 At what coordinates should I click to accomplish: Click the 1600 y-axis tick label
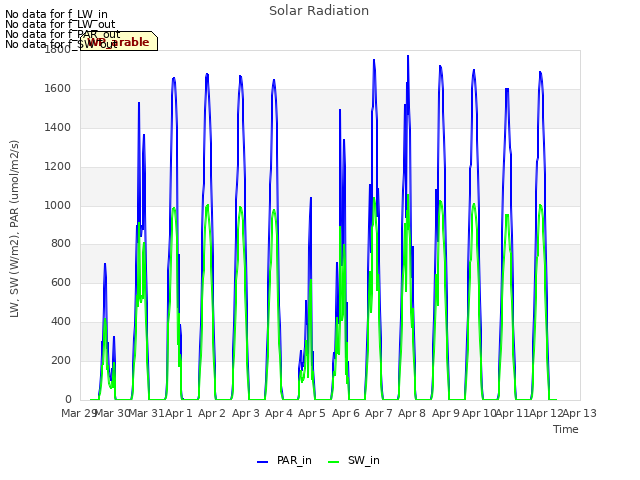[58, 89]
